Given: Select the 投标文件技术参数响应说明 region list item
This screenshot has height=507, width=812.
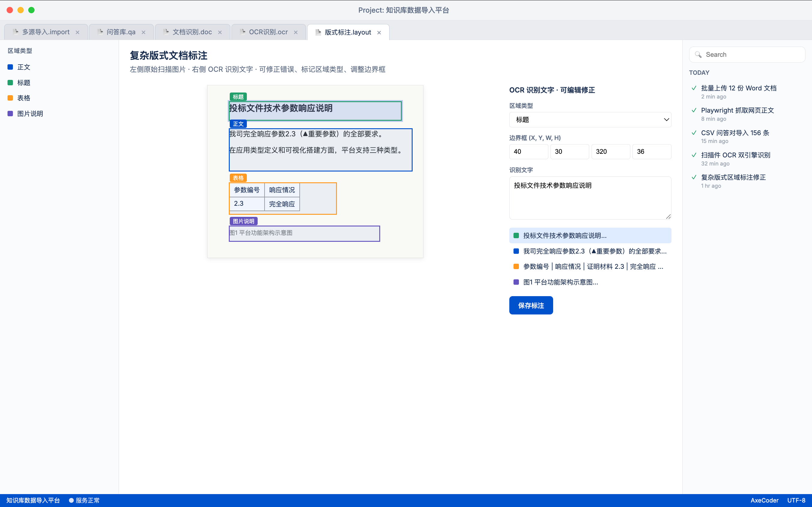Looking at the screenshot, I should click(x=590, y=235).
